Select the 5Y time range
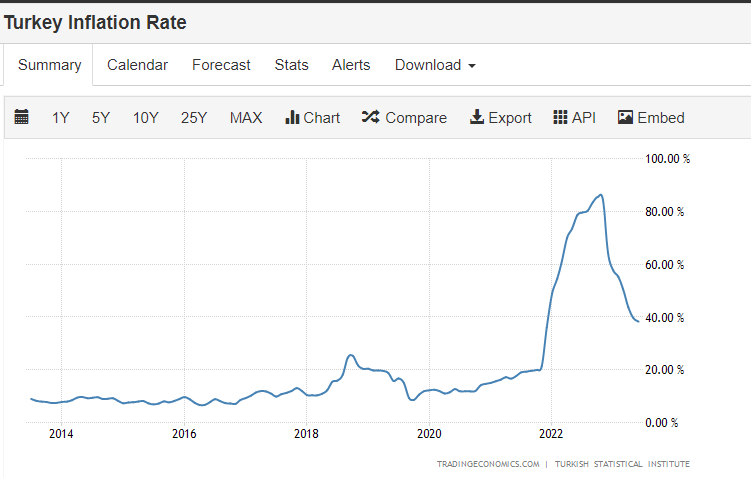751x478 pixels. (101, 117)
